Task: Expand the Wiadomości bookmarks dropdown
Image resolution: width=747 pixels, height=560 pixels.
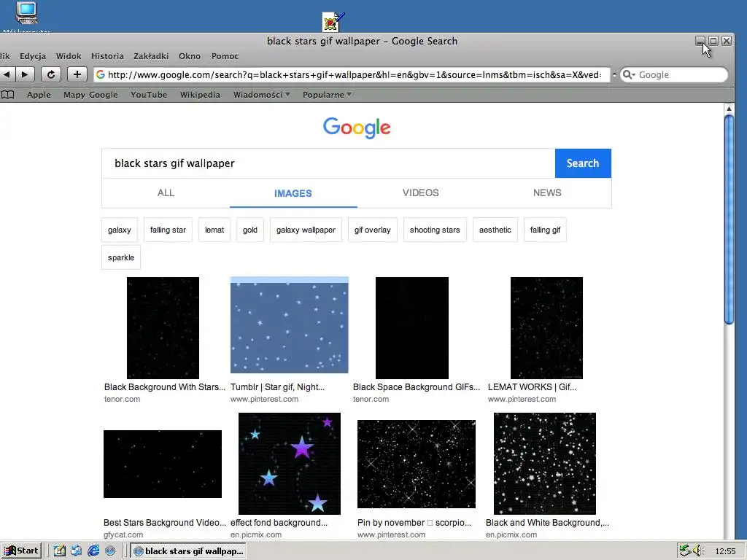Action: click(x=262, y=95)
